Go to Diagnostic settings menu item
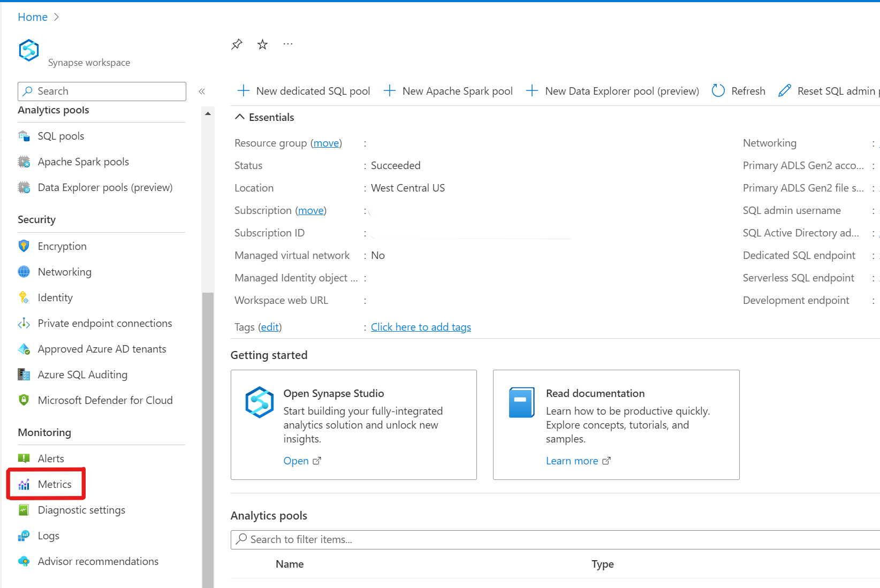Image resolution: width=880 pixels, height=588 pixels. pos(81,510)
